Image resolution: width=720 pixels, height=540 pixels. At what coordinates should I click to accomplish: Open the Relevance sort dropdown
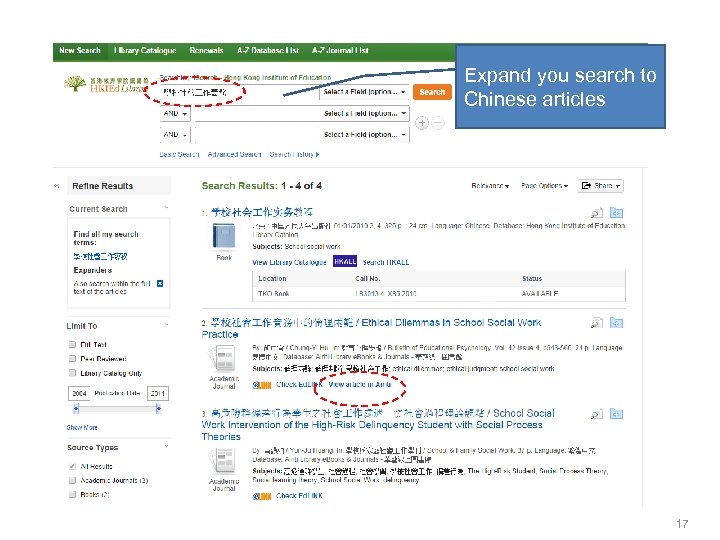click(x=490, y=186)
